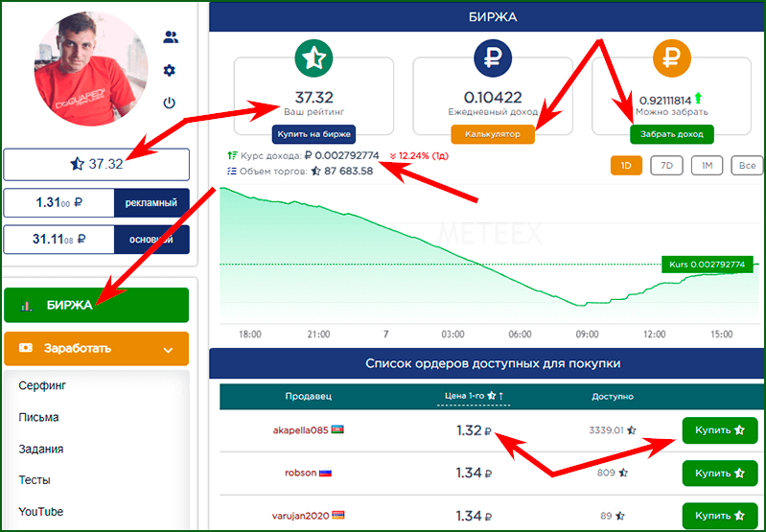Image resolution: width=766 pixels, height=532 pixels.
Task: Buy from robson with Купить button
Action: [720, 474]
